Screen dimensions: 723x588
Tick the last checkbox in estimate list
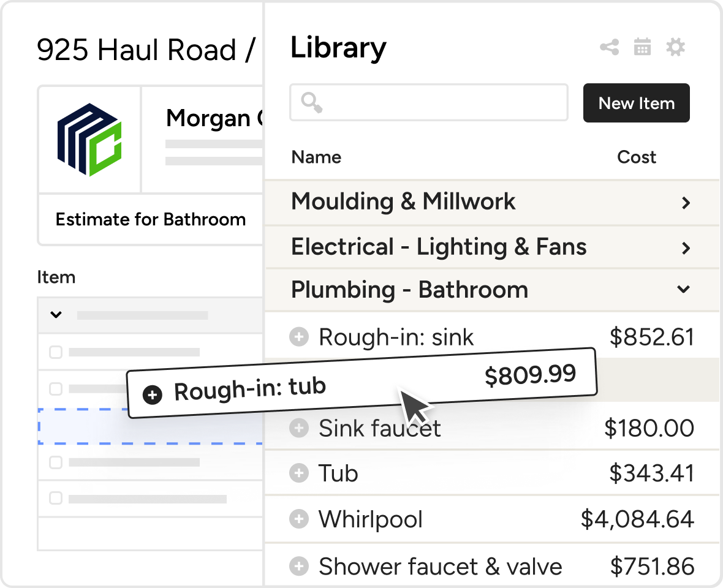pyautogui.click(x=56, y=499)
